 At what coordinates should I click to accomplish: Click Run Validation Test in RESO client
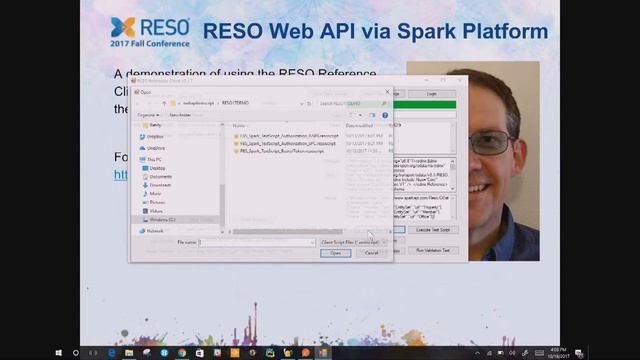433,251
